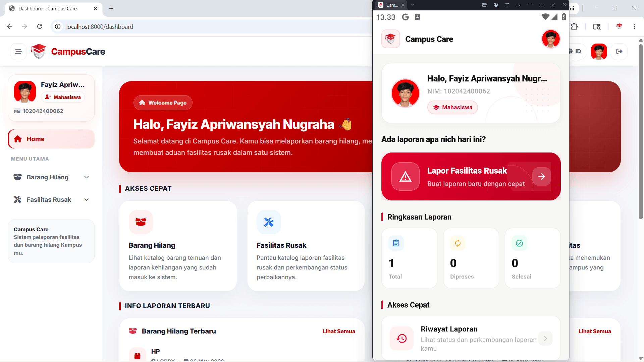Click the Campus Care extension icon in browser toolbar
Viewport: 644px width, 362px height.
coord(619,26)
